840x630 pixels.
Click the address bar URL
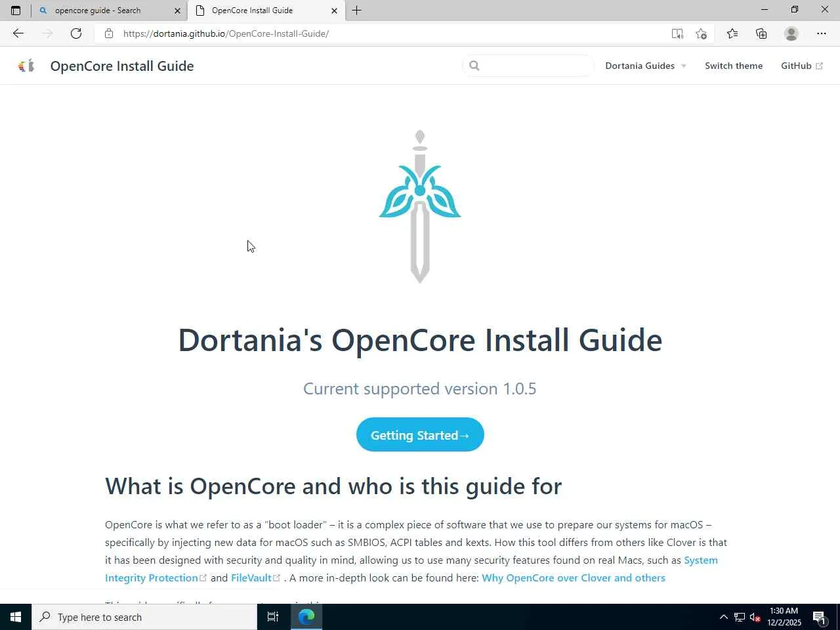click(226, 33)
